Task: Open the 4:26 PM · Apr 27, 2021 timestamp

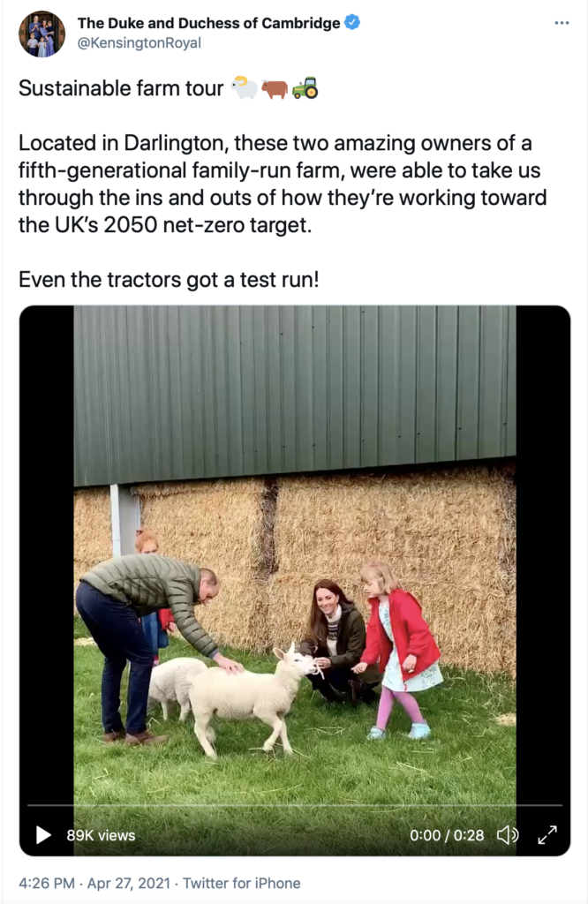Action: (94, 883)
